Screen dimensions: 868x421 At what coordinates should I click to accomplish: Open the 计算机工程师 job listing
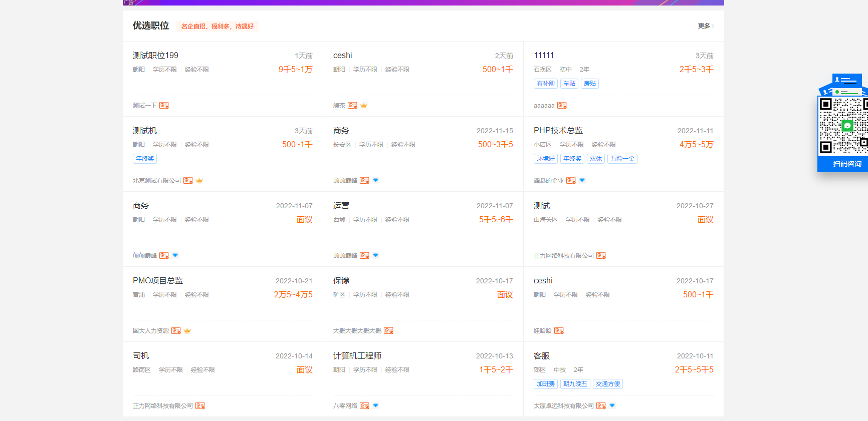coord(357,356)
